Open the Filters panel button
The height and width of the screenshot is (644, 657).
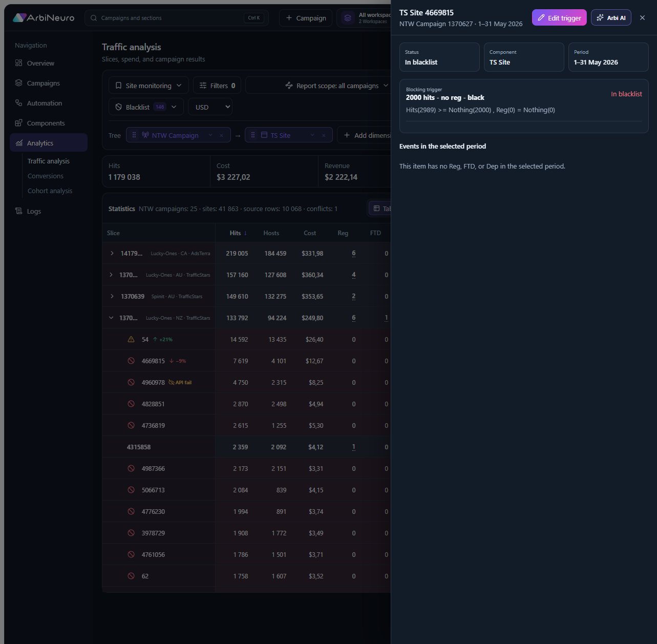pos(217,86)
